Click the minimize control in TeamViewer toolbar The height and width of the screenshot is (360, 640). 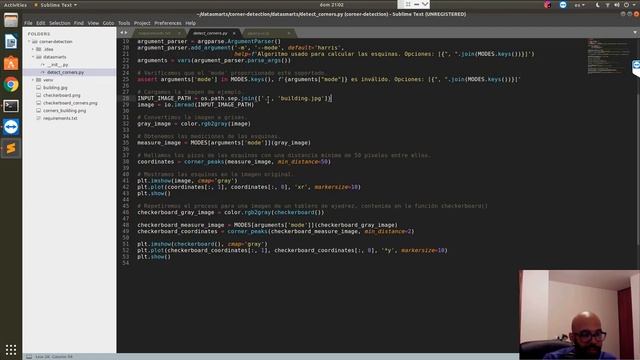[416, 4]
